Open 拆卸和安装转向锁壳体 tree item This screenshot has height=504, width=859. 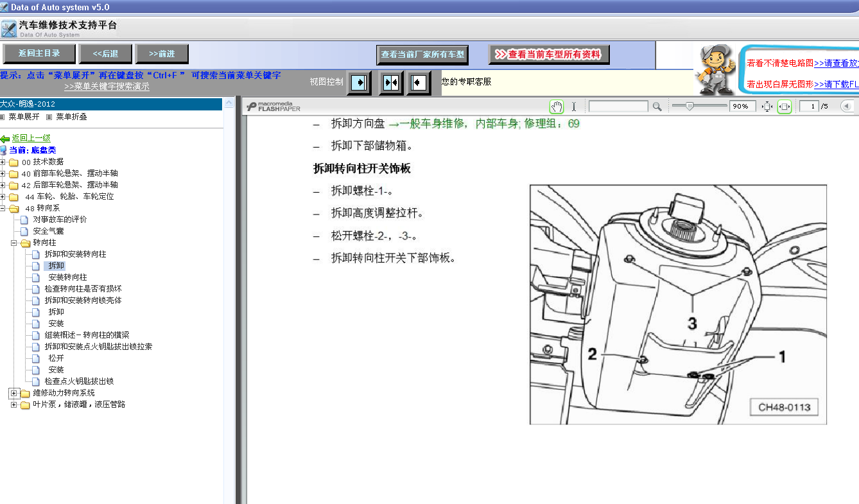point(83,300)
